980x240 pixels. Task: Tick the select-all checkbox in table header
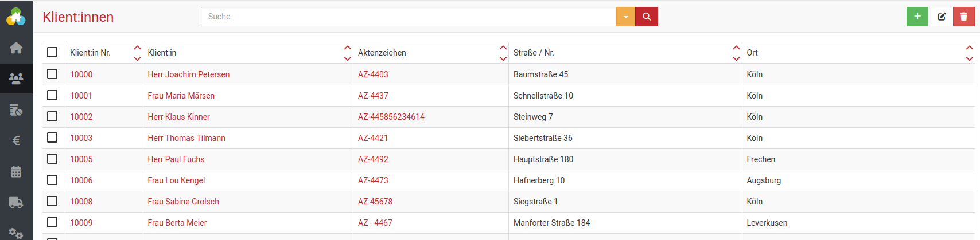52,52
